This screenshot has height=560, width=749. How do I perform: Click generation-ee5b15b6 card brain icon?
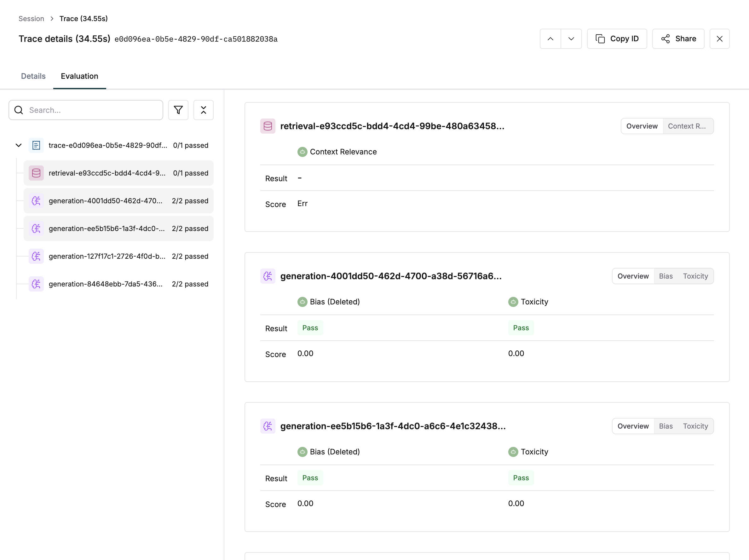point(268,426)
